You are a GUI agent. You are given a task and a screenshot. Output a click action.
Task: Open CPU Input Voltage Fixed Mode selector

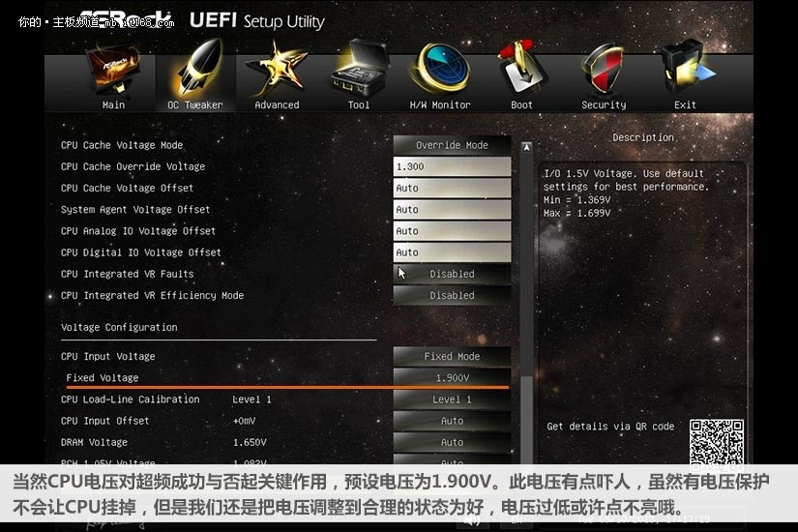(452, 356)
